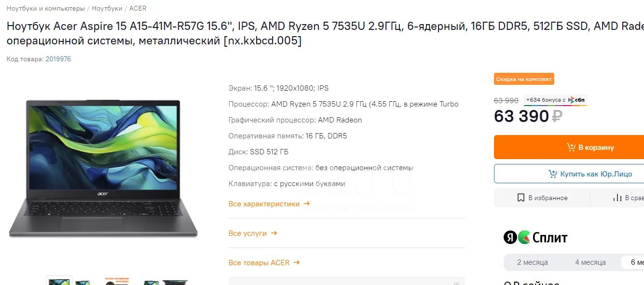This screenshot has width=644, height=285.
Task: Add laptop to cart with 'В корзину'
Action: click(569, 147)
